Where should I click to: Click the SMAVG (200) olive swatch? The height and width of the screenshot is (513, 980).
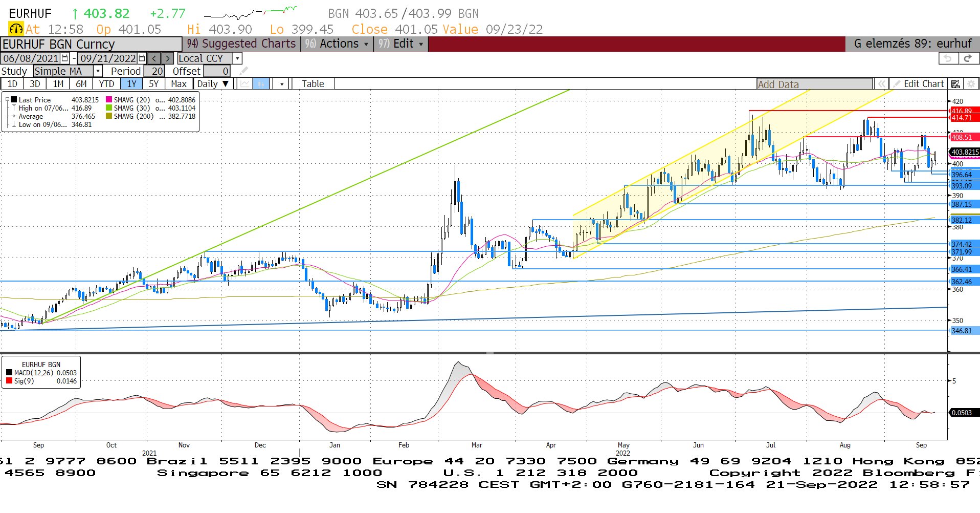(109, 116)
